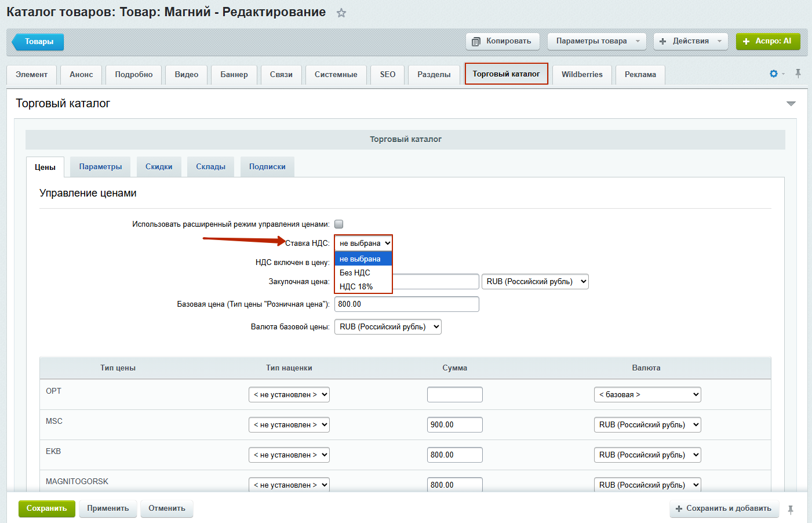Click Сохранить и добавить with plus icon

pyautogui.click(x=723, y=509)
